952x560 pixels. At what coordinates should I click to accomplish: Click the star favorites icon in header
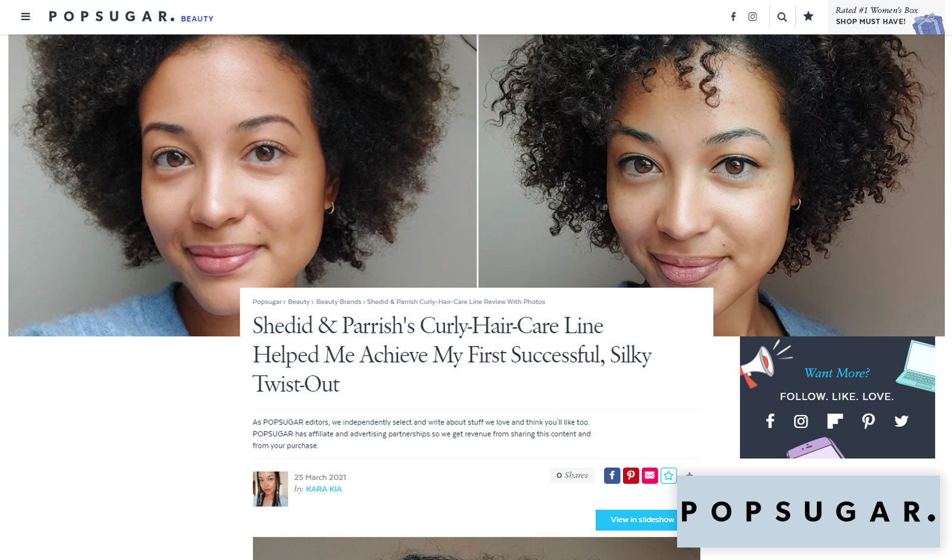808,16
